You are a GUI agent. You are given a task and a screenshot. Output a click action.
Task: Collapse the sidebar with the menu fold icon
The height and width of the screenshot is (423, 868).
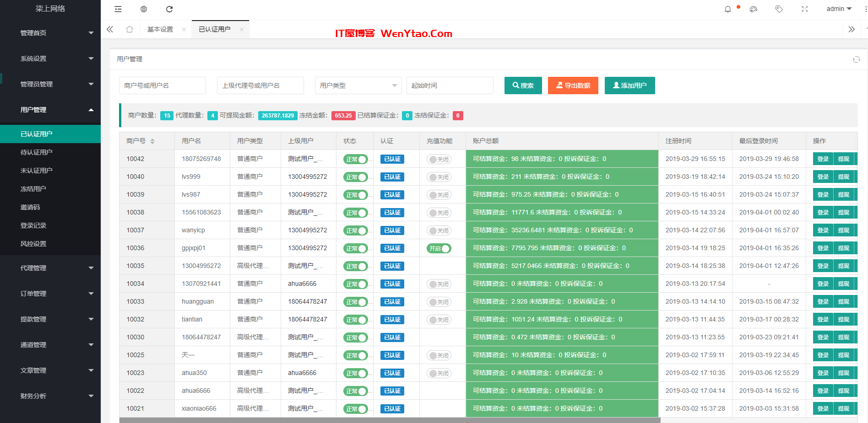pos(118,9)
